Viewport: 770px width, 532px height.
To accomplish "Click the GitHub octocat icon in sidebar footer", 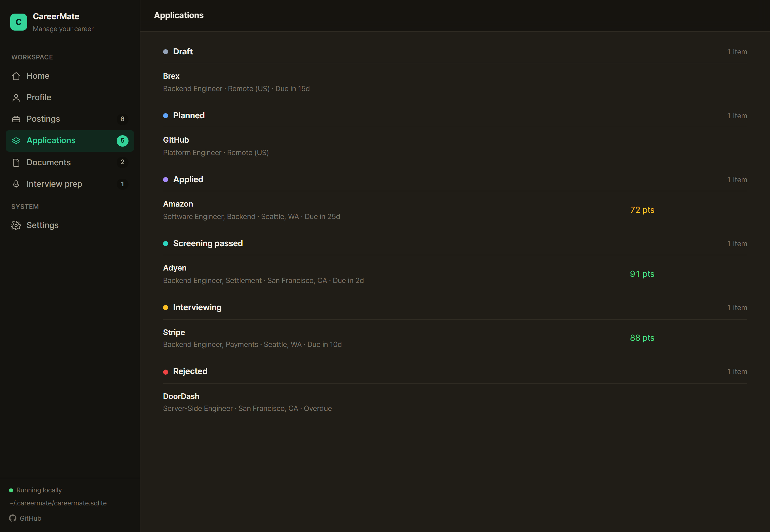I will (x=13, y=518).
